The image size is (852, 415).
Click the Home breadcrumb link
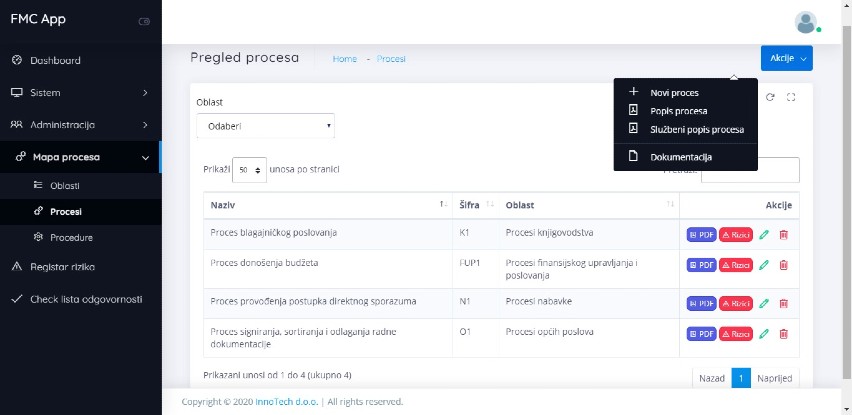click(344, 59)
